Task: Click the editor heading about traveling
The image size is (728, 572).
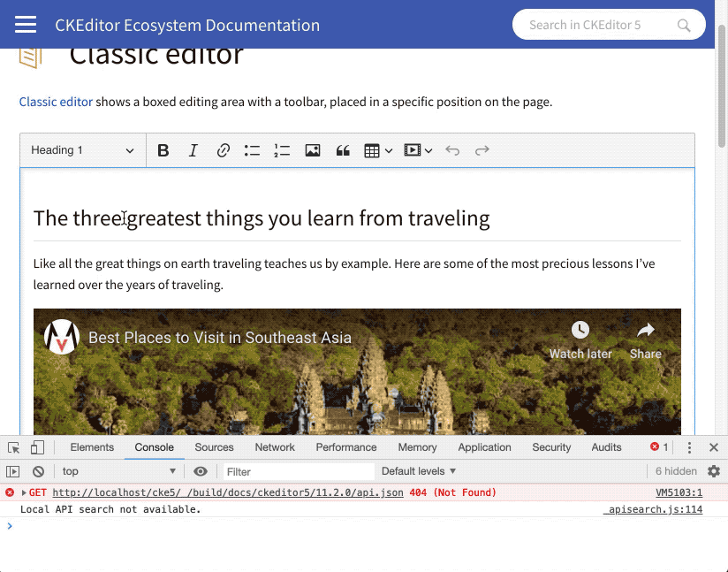Action: tap(262, 218)
